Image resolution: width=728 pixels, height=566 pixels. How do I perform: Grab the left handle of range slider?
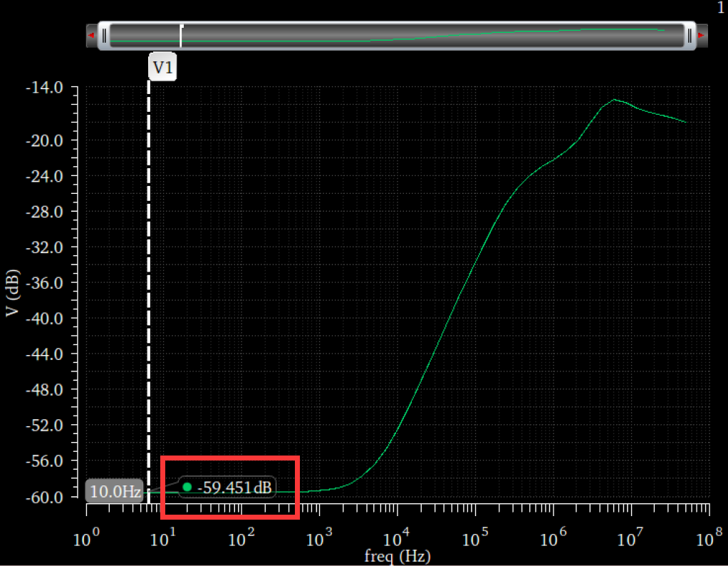(x=105, y=36)
